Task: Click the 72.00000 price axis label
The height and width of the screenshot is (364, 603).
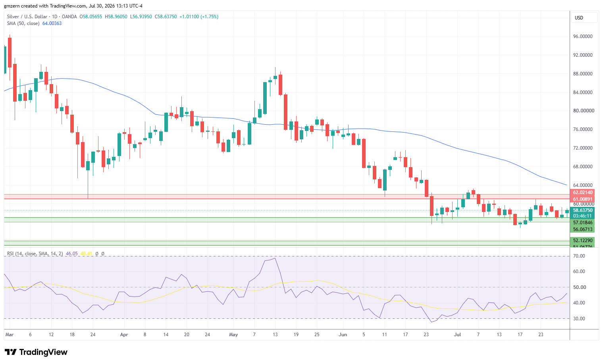Action: tap(582, 148)
